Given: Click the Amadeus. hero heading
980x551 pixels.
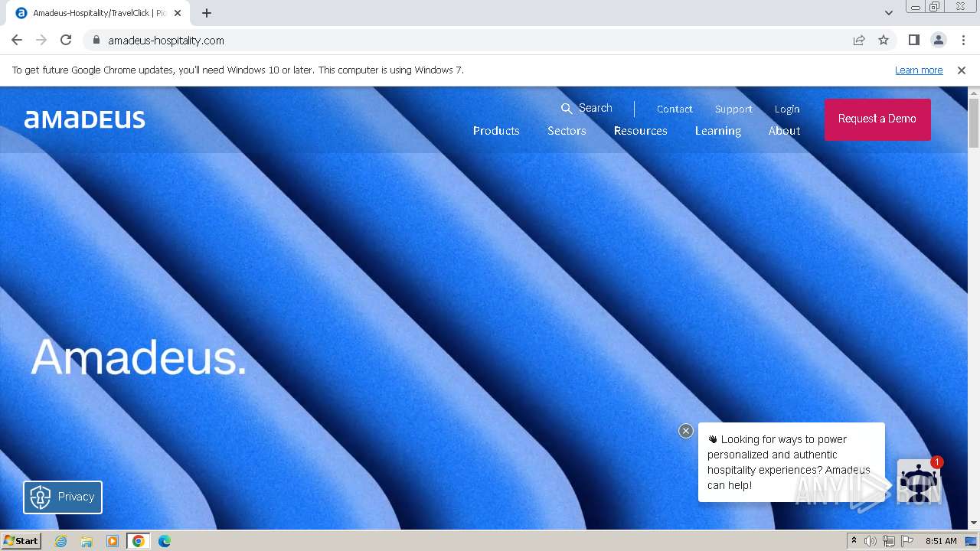Looking at the screenshot, I should pyautogui.click(x=139, y=357).
